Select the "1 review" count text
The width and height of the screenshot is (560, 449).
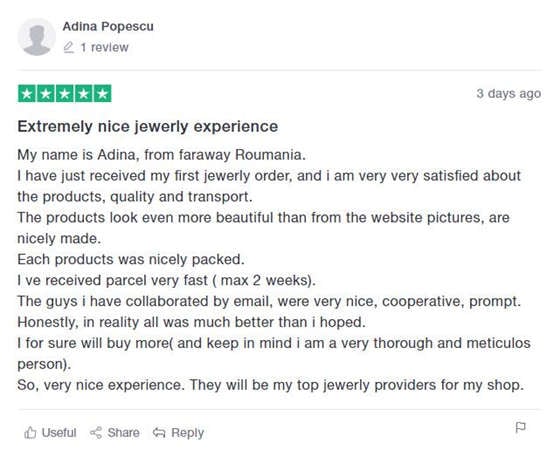pyautogui.click(x=104, y=47)
